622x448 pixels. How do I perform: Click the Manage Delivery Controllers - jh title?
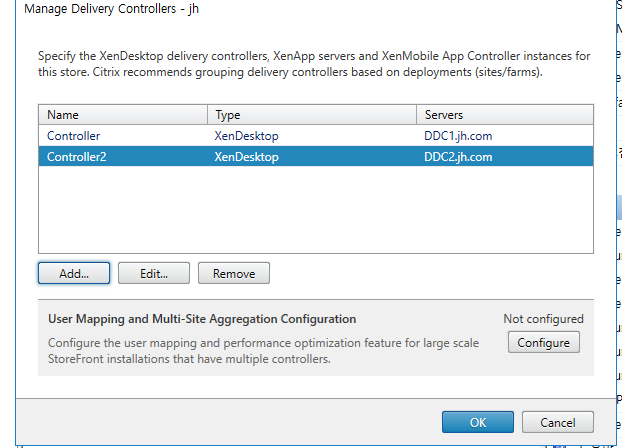pos(111,8)
